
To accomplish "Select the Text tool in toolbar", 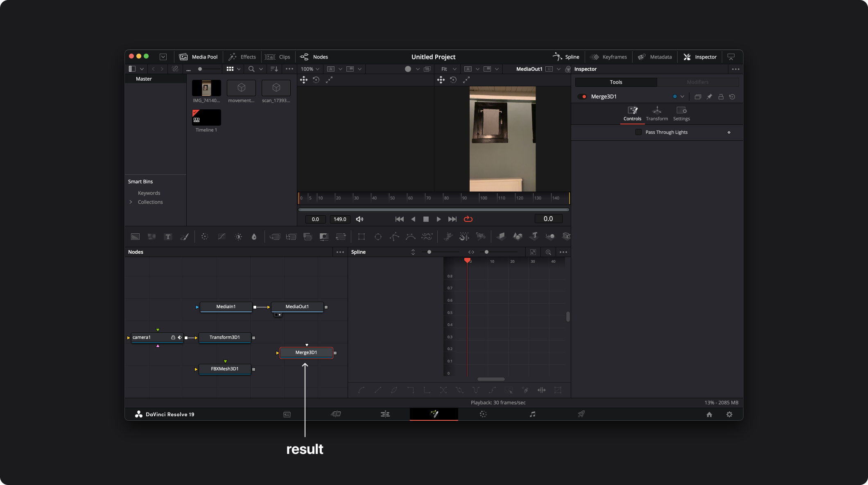I will [x=167, y=237].
